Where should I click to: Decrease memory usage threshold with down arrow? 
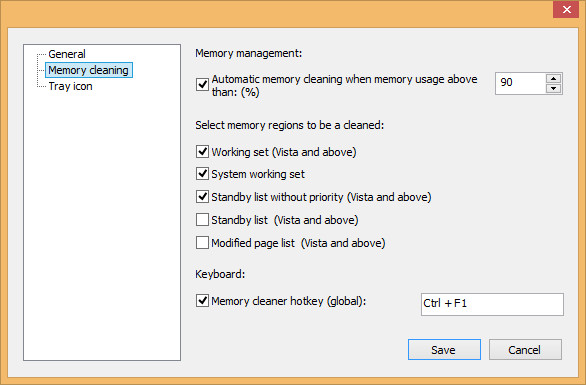553,89
